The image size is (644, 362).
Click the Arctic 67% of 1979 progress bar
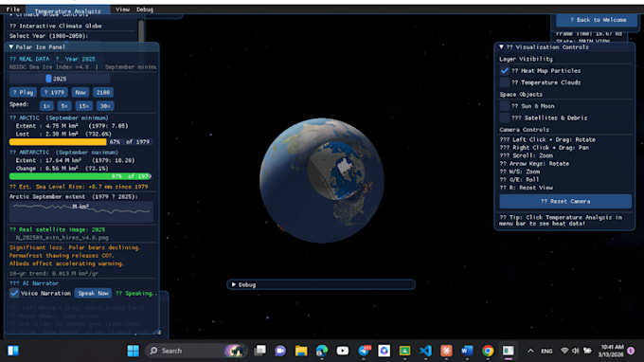click(80, 142)
